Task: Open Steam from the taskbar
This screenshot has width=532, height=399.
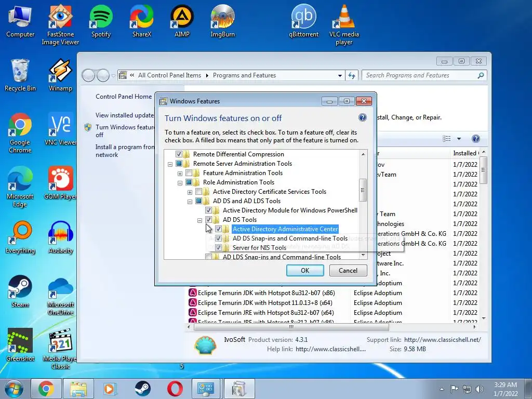Action: click(143, 389)
